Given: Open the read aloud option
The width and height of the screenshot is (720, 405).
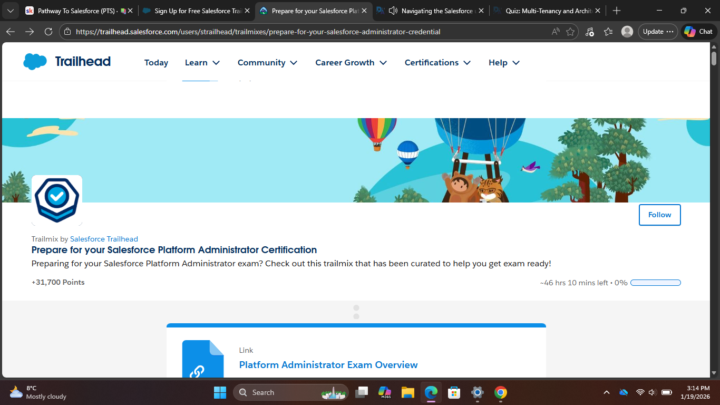Looking at the screenshot, I should pyautogui.click(x=556, y=32).
